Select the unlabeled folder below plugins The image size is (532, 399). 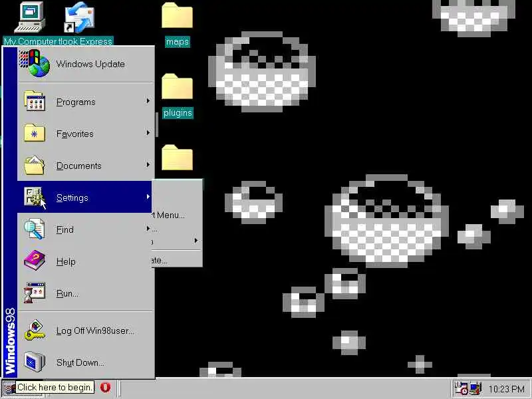tap(177, 158)
